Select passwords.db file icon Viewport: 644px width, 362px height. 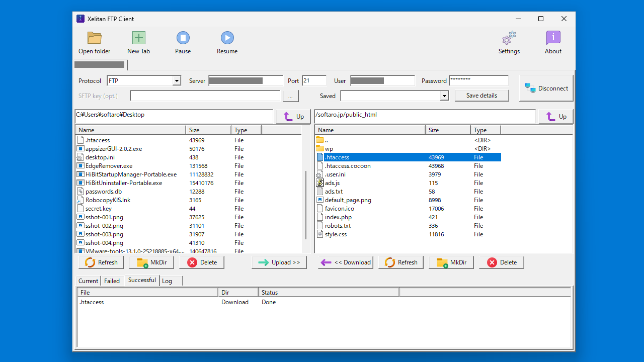(x=80, y=192)
